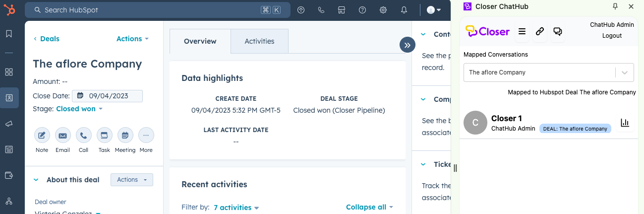The height and width of the screenshot is (214, 644).
Task: Open the Closer conversations chat icon
Action: (558, 32)
